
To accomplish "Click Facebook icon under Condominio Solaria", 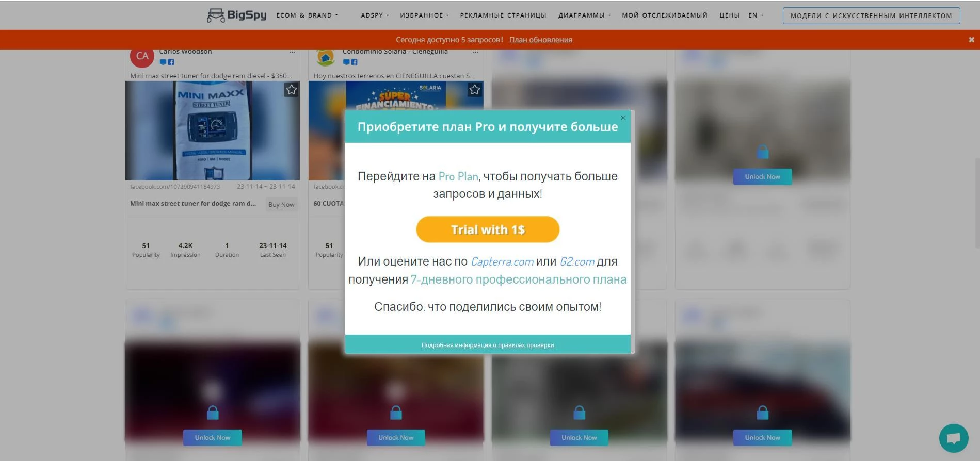I will click(354, 62).
